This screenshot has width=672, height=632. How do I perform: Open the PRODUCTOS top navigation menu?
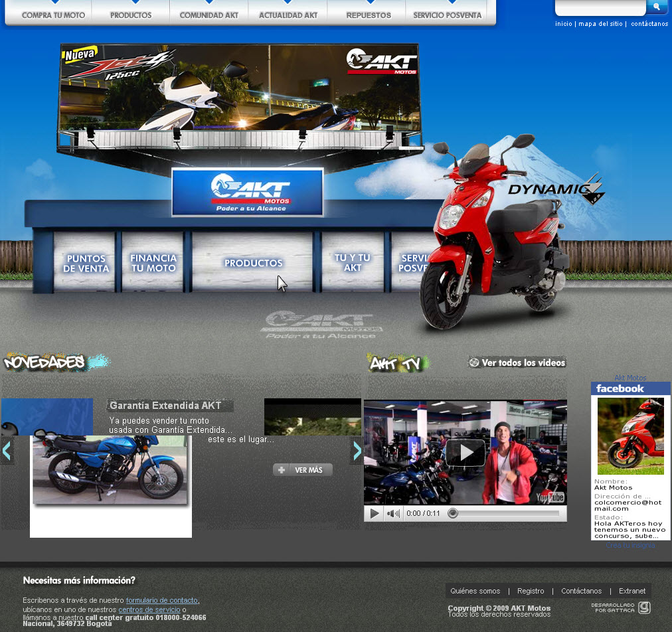[x=131, y=15]
